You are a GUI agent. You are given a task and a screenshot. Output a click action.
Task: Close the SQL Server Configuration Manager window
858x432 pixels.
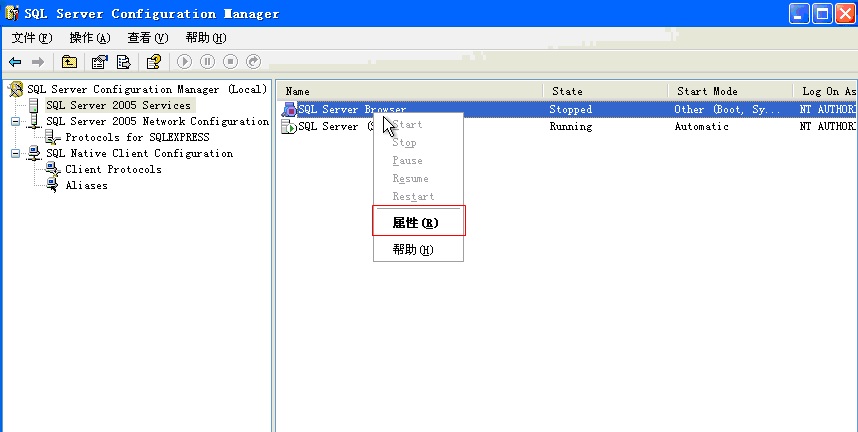[x=845, y=14]
